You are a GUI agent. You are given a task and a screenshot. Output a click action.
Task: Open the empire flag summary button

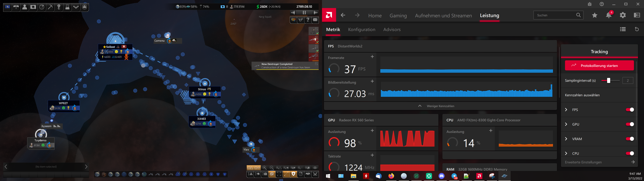point(8,7)
